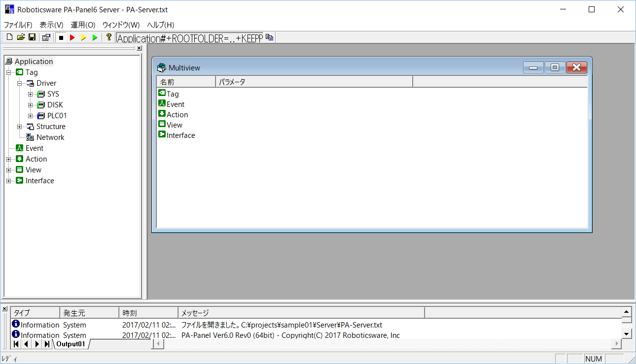
Task: Click the next-tab navigation arrow
Action: [x=36, y=344]
